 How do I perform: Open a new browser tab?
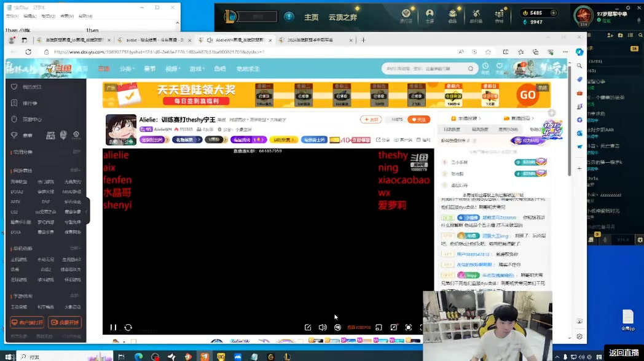click(363, 40)
